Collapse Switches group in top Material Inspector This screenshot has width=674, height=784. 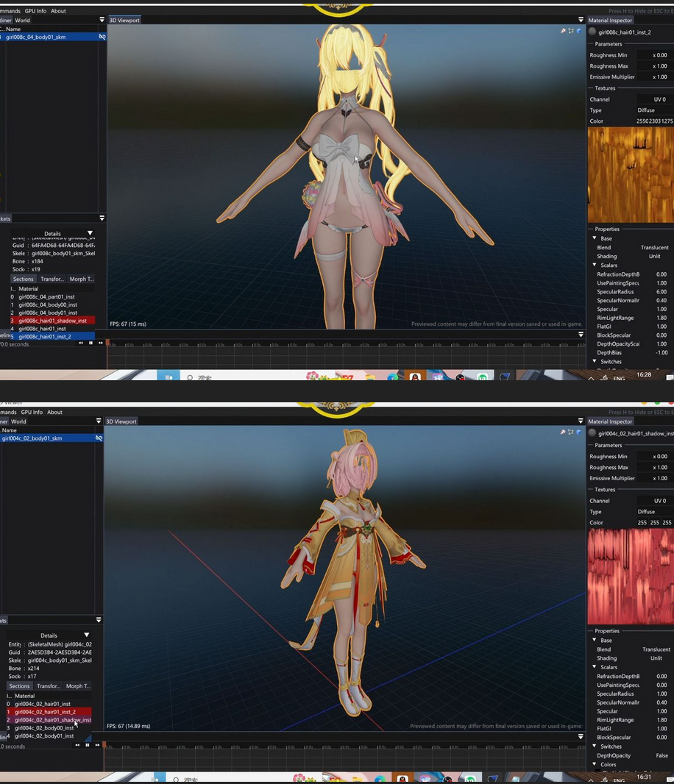(595, 361)
